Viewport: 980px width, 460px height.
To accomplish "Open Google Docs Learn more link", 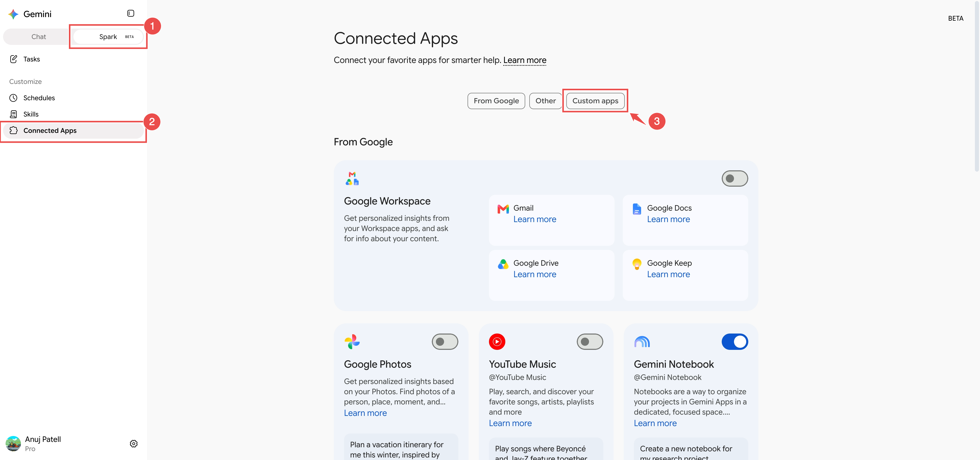I will pos(668,219).
